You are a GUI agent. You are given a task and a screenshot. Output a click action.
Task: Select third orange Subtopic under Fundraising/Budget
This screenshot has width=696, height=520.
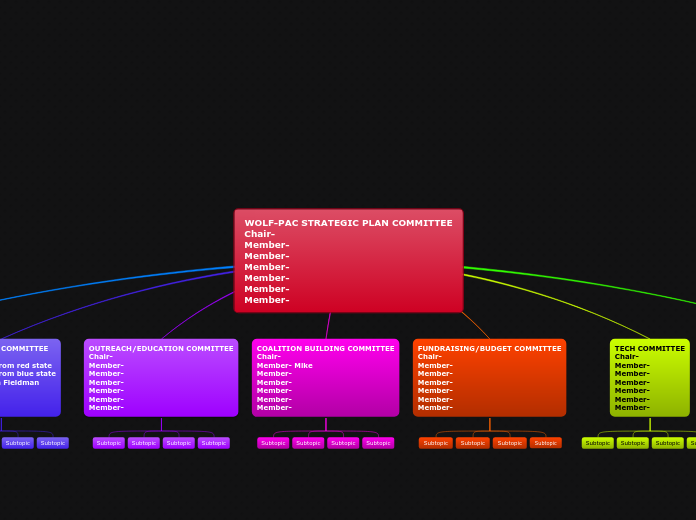510,443
